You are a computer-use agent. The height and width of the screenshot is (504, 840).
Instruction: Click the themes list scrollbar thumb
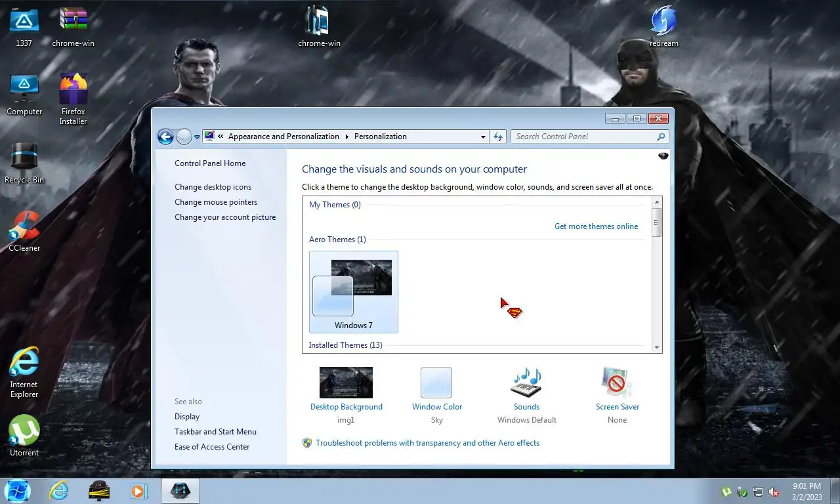click(x=656, y=222)
